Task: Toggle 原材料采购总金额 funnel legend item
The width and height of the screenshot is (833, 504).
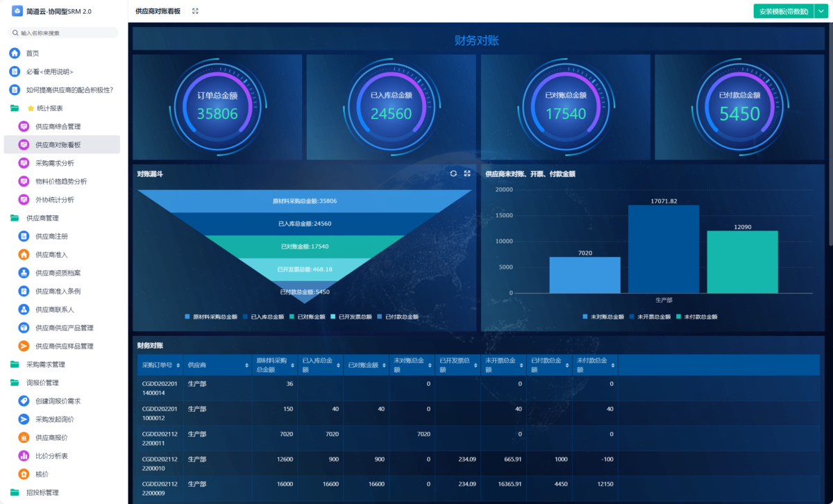Action: click(x=211, y=317)
